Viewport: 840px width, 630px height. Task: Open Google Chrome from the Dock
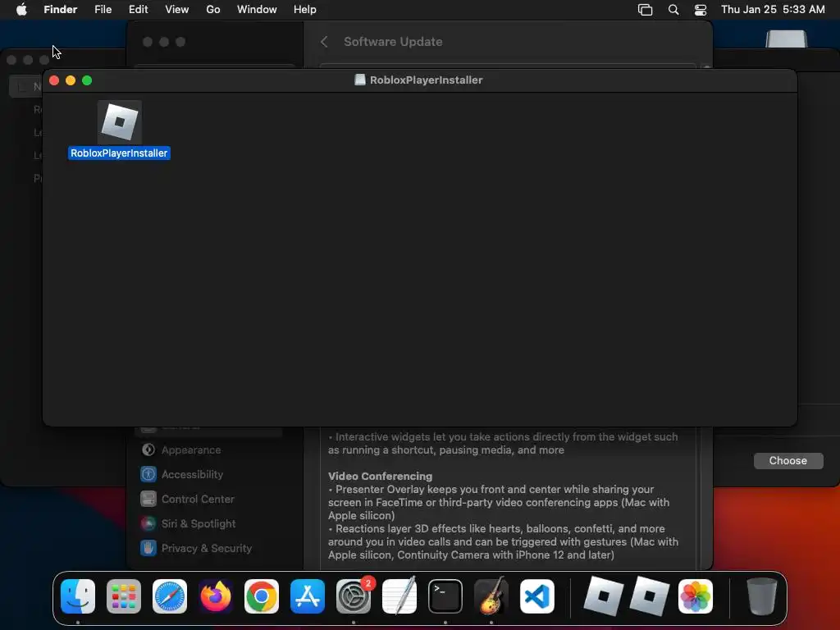click(262, 596)
